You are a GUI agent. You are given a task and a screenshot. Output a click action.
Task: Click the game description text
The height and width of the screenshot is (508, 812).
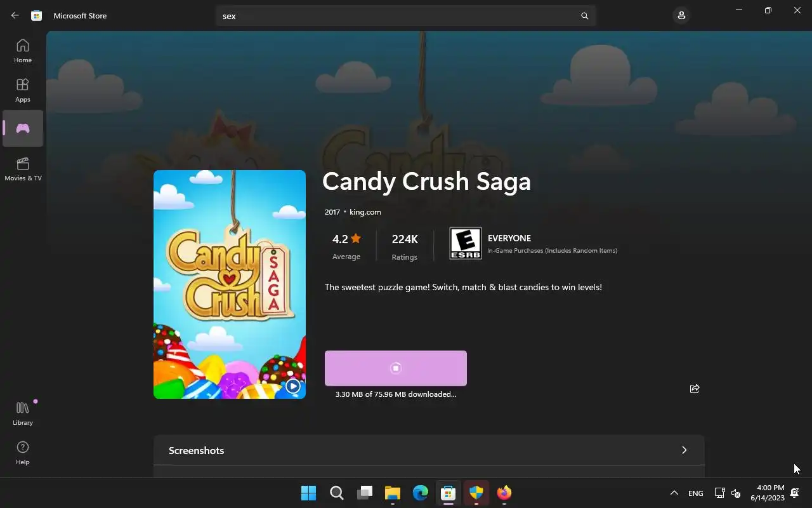(463, 287)
